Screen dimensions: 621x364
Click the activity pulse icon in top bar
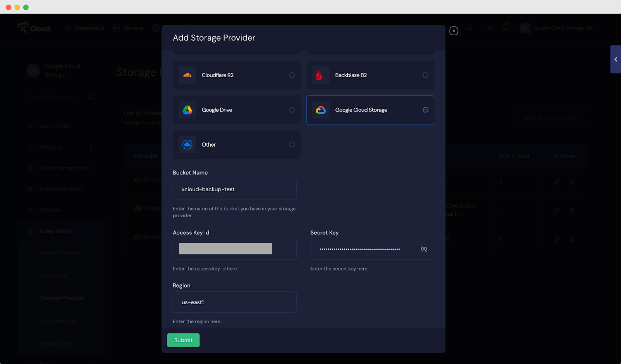[490, 28]
